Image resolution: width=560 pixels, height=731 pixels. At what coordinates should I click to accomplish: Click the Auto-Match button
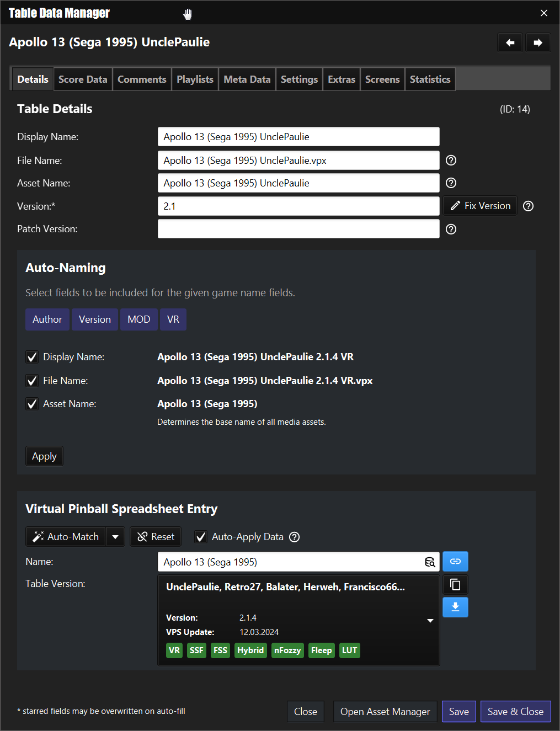[66, 537]
